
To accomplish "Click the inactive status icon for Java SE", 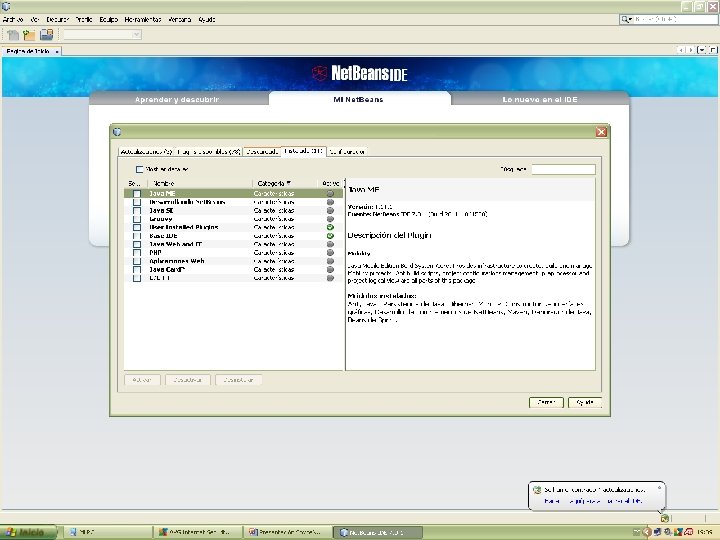I will 330,210.
